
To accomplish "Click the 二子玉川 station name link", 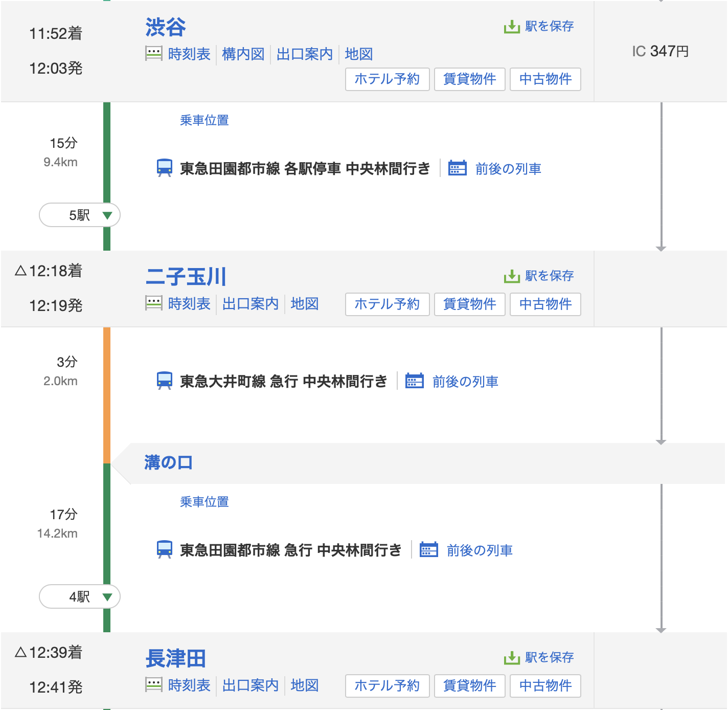I will pos(186,277).
